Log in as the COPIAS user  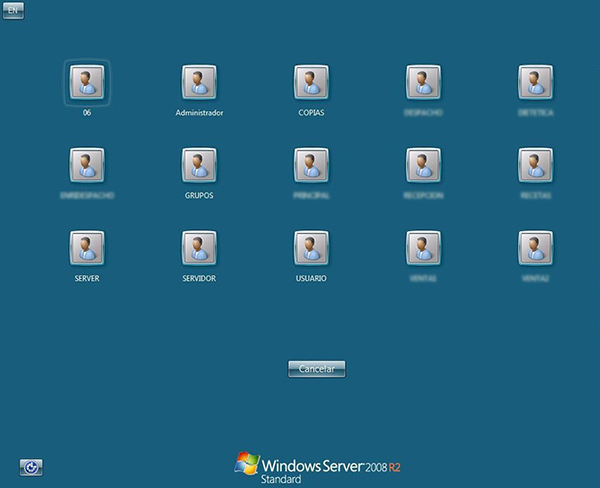pyautogui.click(x=311, y=82)
